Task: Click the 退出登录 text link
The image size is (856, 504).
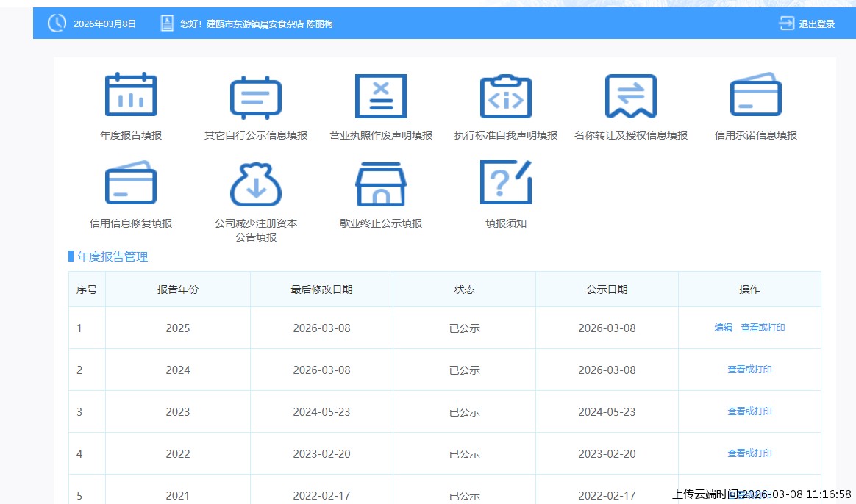Action: [817, 24]
